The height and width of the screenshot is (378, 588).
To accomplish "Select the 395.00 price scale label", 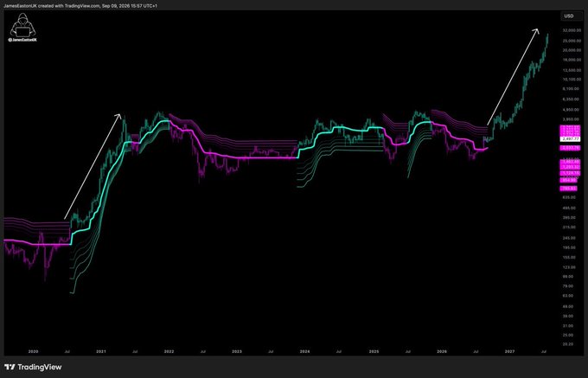I will click(x=568, y=217).
